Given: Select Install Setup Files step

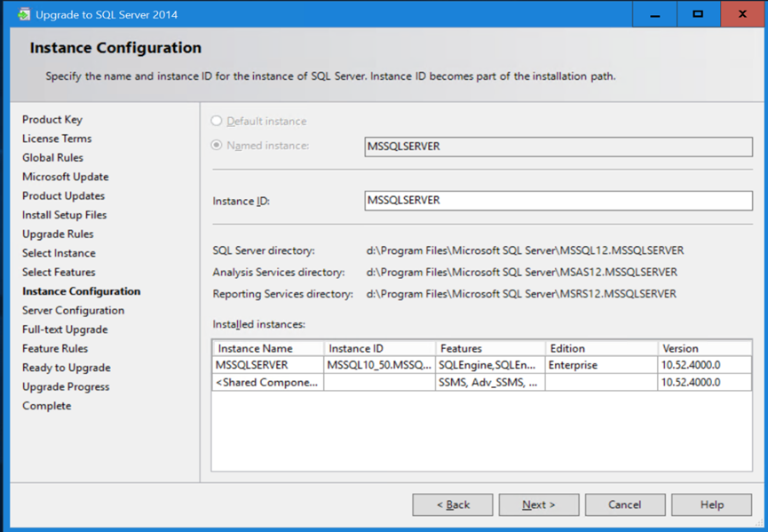Looking at the screenshot, I should [x=64, y=215].
